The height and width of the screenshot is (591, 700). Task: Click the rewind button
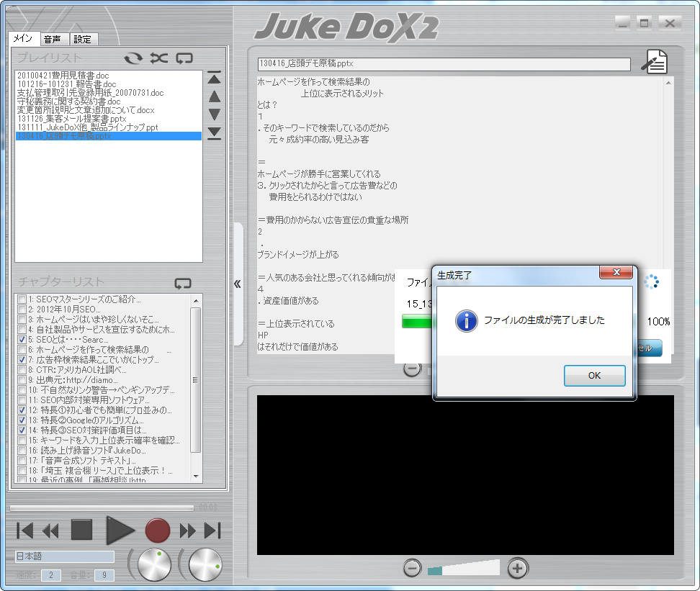tap(50, 531)
